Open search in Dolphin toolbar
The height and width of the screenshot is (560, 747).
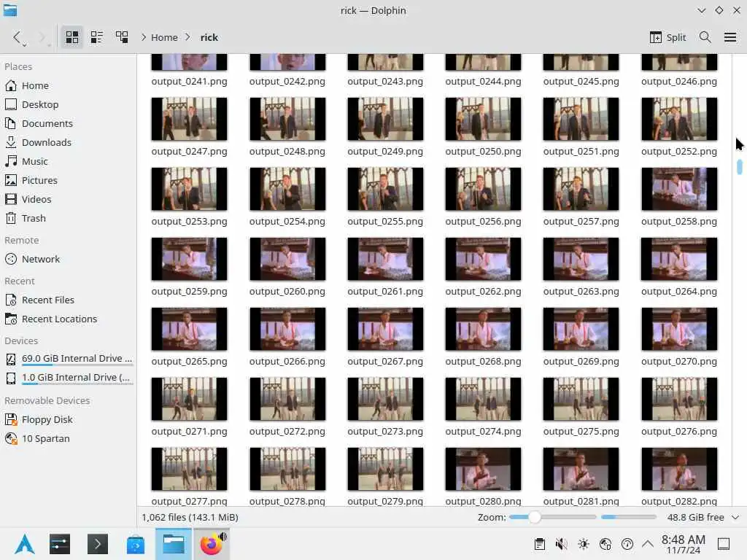(x=705, y=37)
